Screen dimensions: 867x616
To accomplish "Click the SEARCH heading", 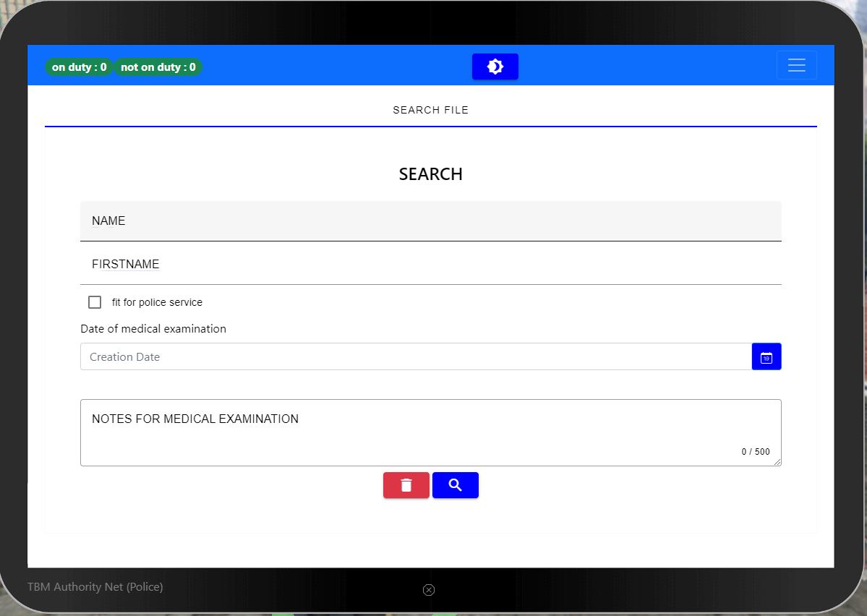I will 431,174.
